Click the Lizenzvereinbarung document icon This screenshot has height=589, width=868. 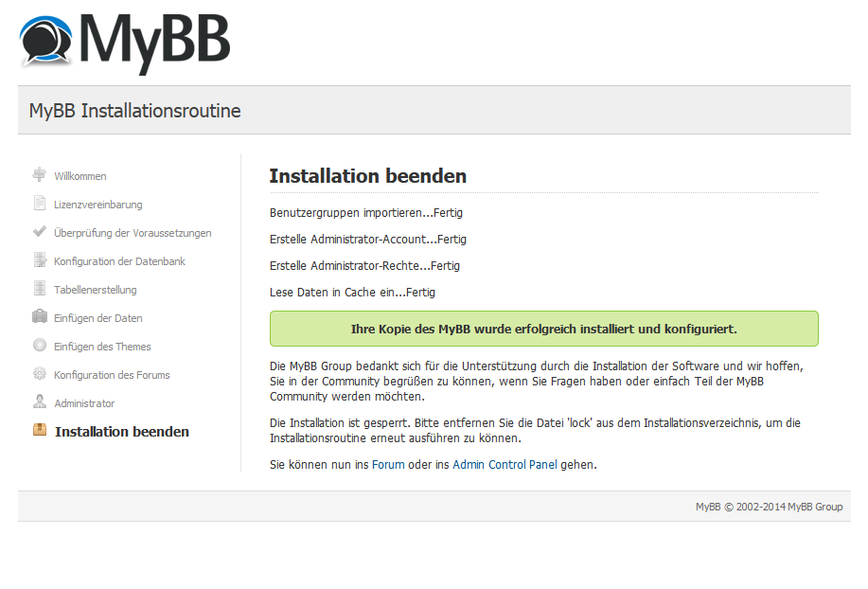tap(40, 204)
